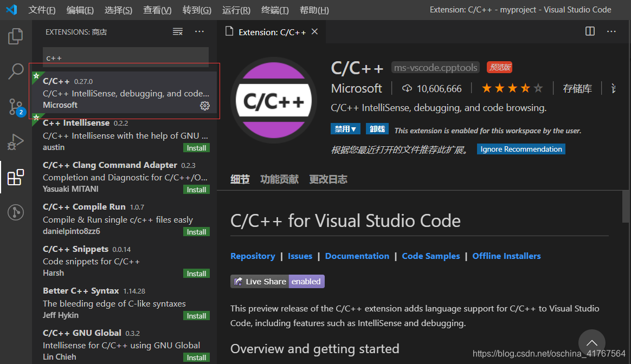The width and height of the screenshot is (631, 364).
Task: Install C/C++ Clang Command Adapter
Action: (x=196, y=190)
